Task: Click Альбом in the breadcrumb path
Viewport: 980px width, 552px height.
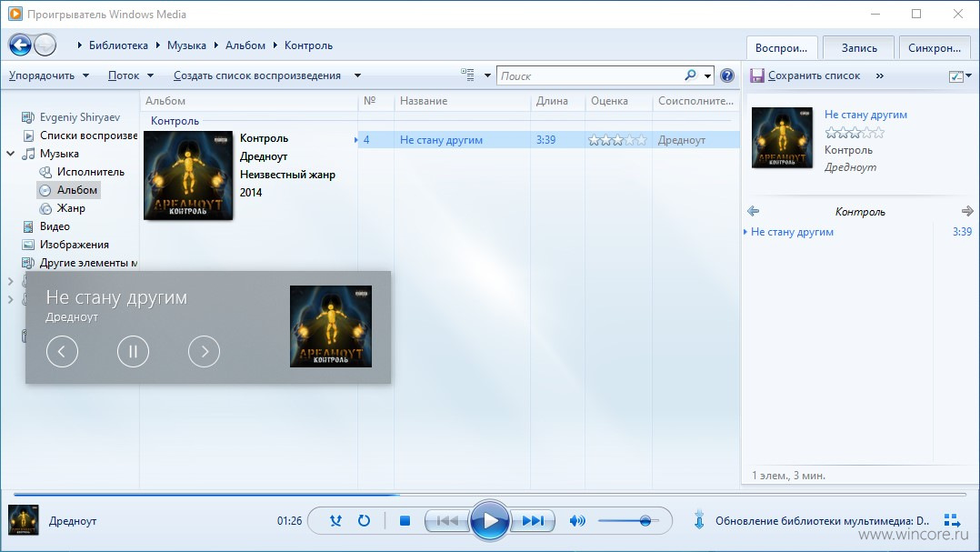Action: tap(245, 45)
